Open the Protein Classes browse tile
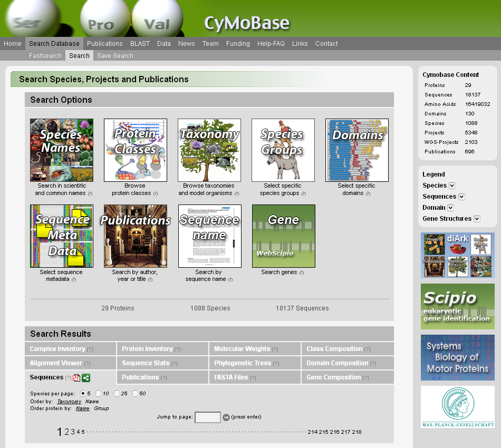501x448 pixels. (136, 150)
